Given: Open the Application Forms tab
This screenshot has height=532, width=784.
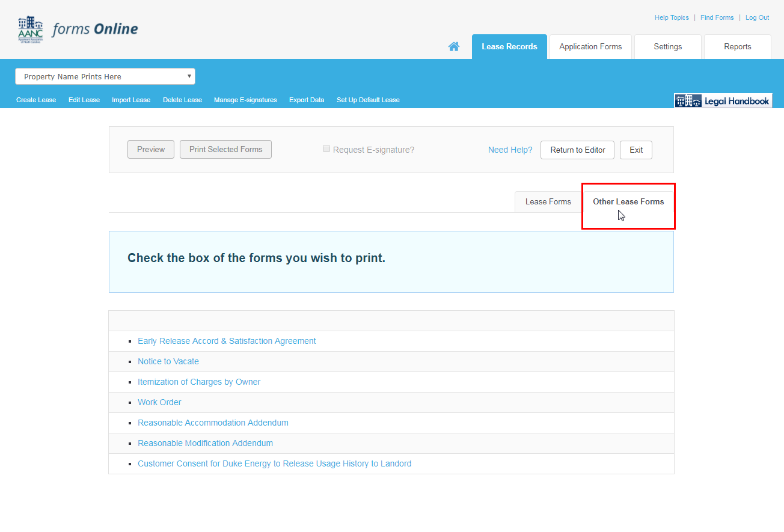Looking at the screenshot, I should (590, 47).
